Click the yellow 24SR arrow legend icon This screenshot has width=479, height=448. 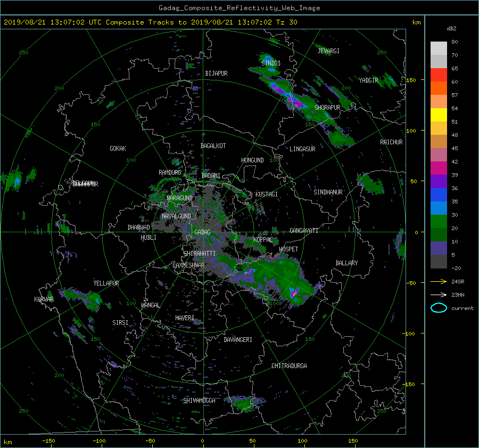439,281
